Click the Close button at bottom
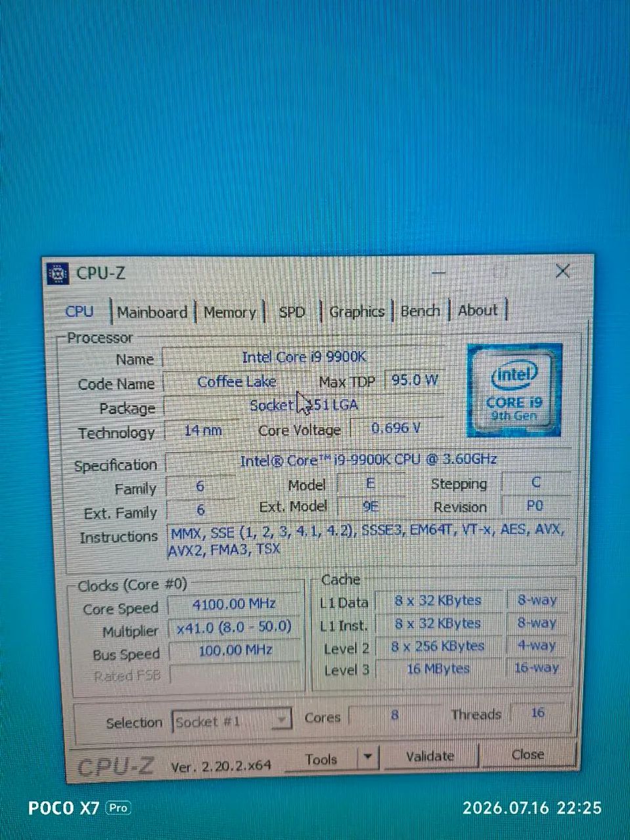Screen dimensions: 630x840 click(x=528, y=755)
